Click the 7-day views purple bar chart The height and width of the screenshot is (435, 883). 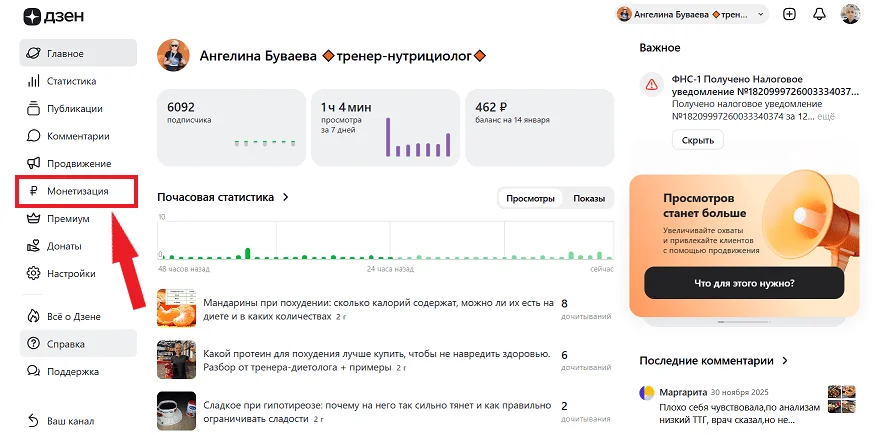tap(418, 137)
